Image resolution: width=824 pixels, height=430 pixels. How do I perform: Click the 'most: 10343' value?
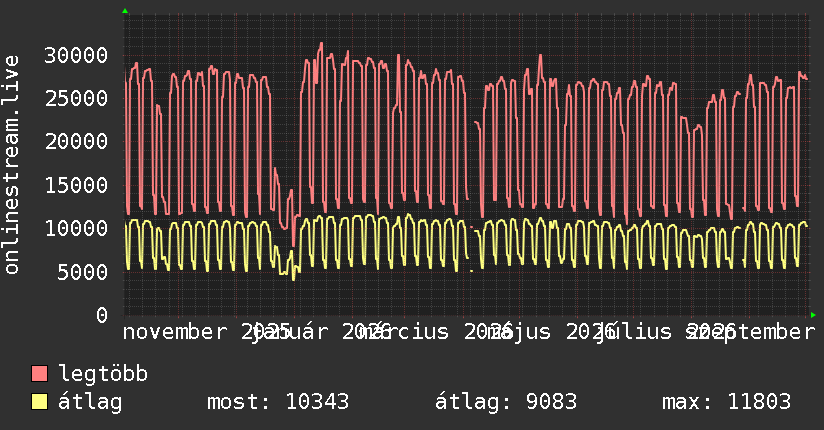coord(278,402)
